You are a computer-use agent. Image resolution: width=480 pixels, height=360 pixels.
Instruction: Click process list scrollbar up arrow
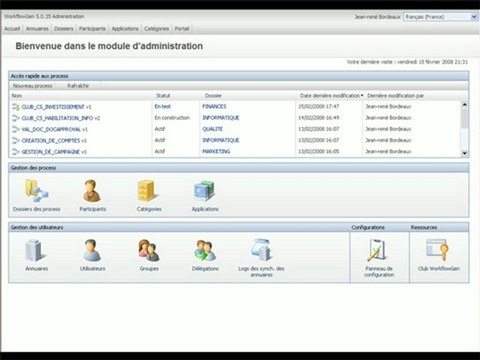465,104
